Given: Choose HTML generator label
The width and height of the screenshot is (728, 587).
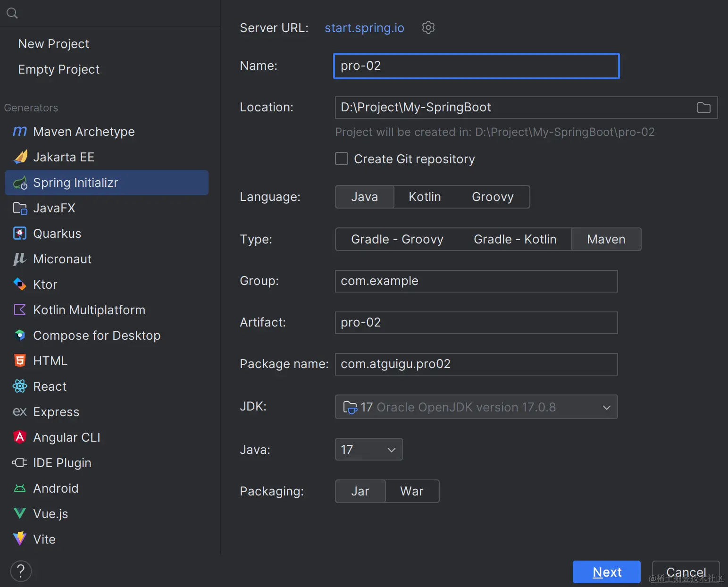Looking at the screenshot, I should coord(50,361).
